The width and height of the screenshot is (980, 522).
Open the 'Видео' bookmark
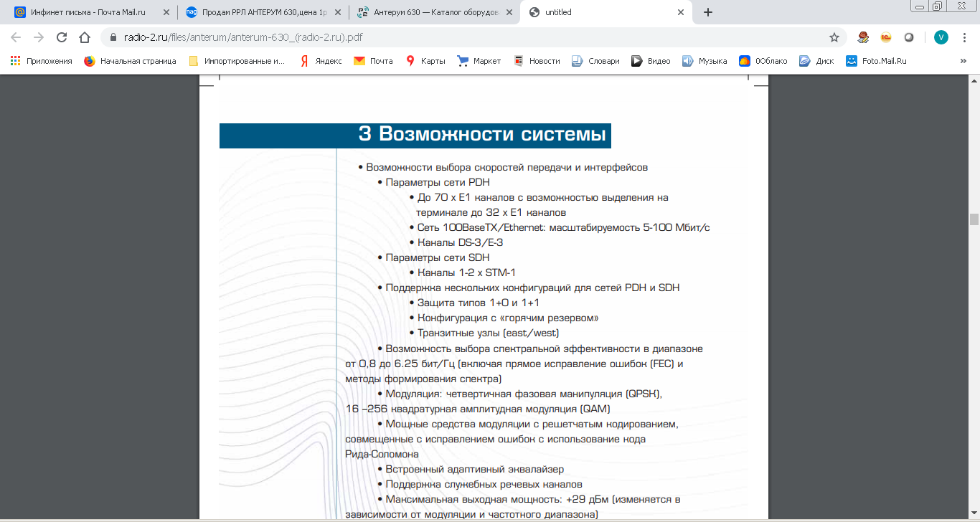click(x=651, y=61)
